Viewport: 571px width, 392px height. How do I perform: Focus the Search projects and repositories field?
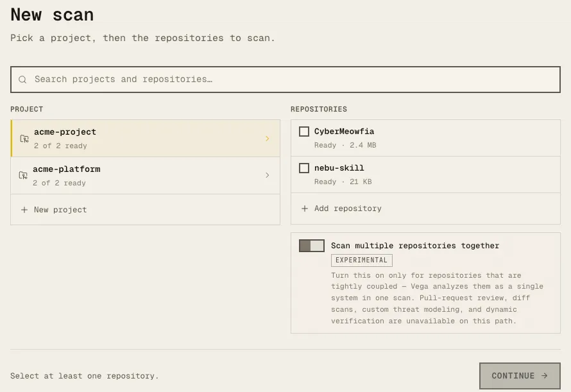(285, 80)
